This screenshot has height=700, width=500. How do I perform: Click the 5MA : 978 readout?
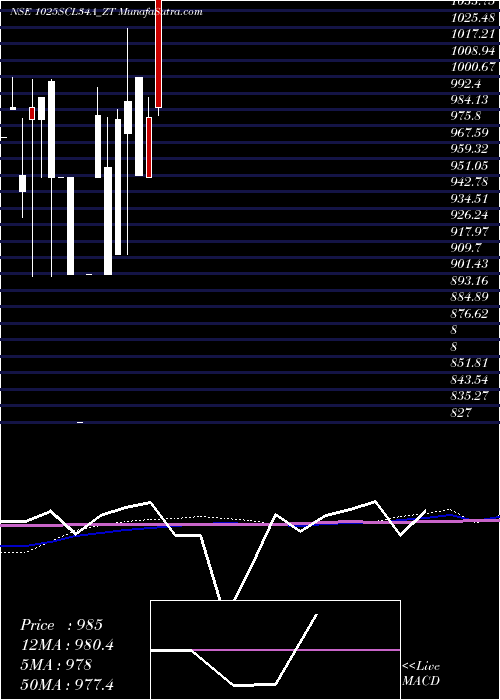(56, 665)
